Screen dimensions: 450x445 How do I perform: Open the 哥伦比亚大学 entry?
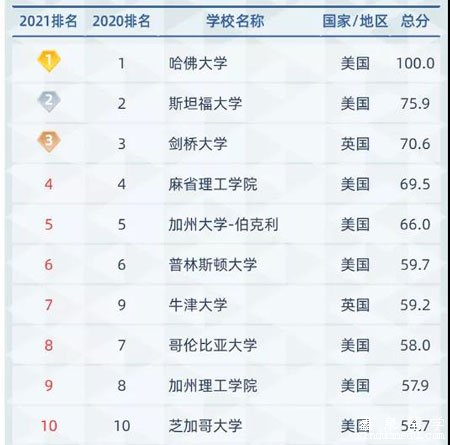[213, 345]
